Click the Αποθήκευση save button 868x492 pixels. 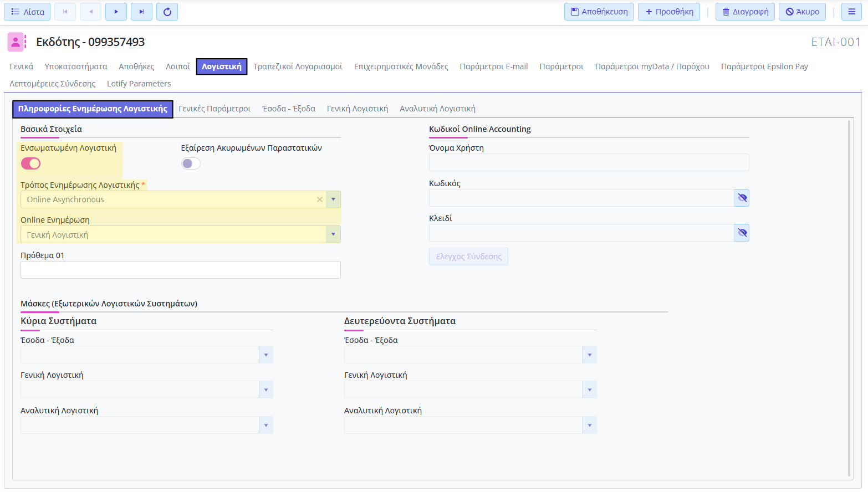[599, 12]
